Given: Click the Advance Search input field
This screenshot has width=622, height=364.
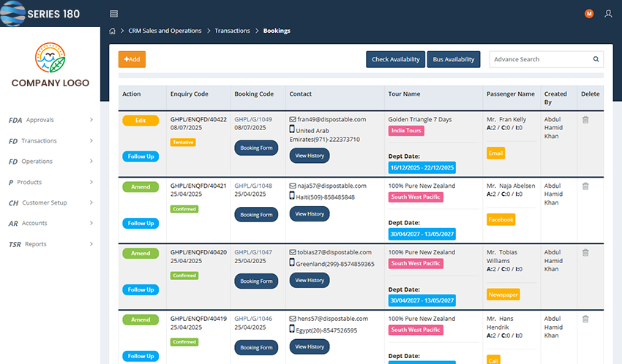Looking at the screenshot, I should click(538, 59).
